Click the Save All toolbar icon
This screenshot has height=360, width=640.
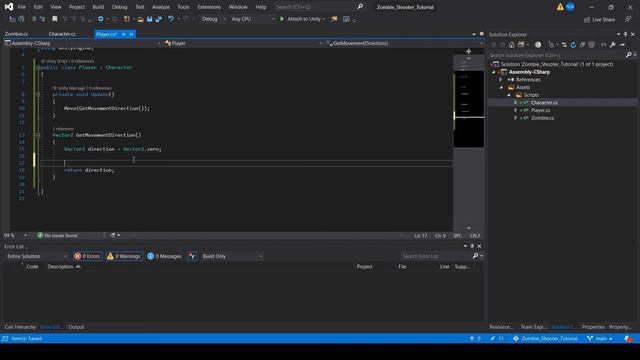158,19
